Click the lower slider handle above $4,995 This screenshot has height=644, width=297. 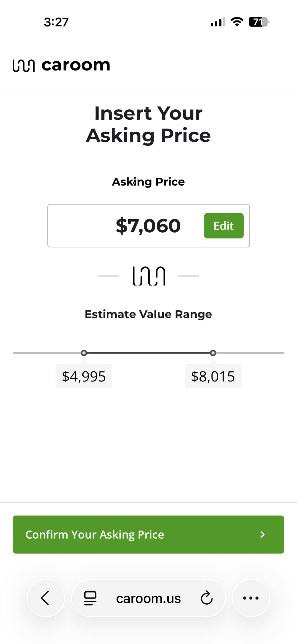pyautogui.click(x=84, y=353)
